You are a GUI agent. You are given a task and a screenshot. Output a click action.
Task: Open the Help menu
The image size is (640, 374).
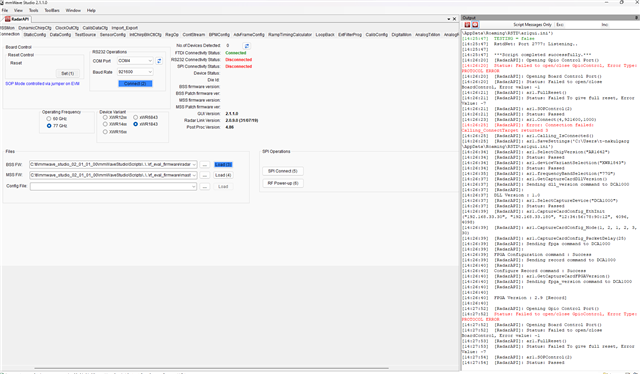91,10
